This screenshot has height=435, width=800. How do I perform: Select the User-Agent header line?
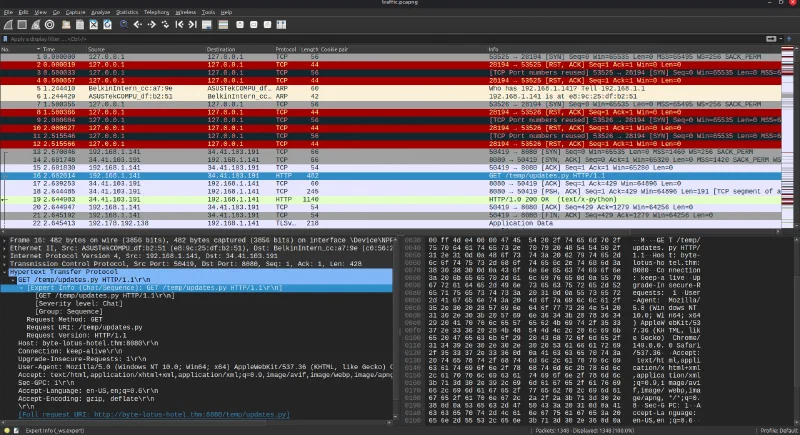coord(205,367)
